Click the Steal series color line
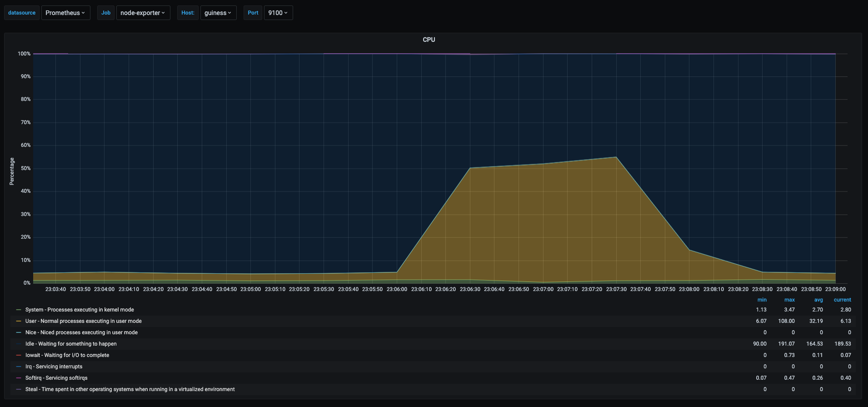This screenshot has height=407, width=868. (x=19, y=389)
